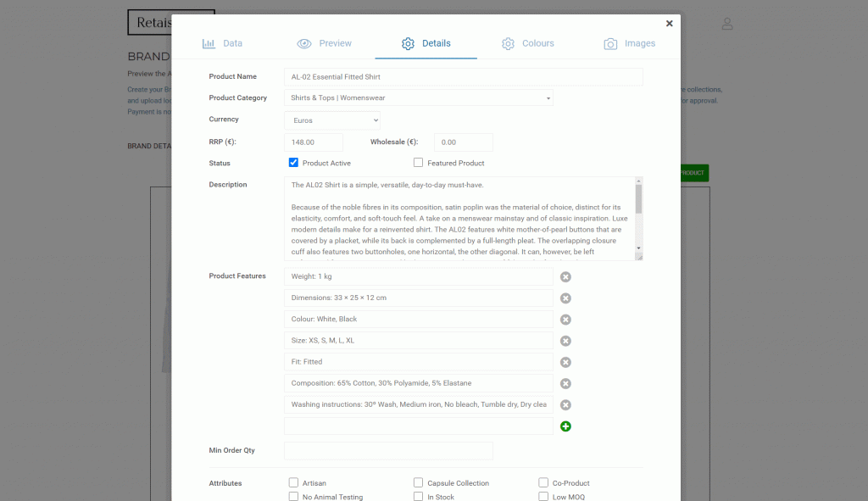Image resolution: width=868 pixels, height=501 pixels.
Task: Edit the Weight: 1 kg feature field
Action: pos(419,277)
